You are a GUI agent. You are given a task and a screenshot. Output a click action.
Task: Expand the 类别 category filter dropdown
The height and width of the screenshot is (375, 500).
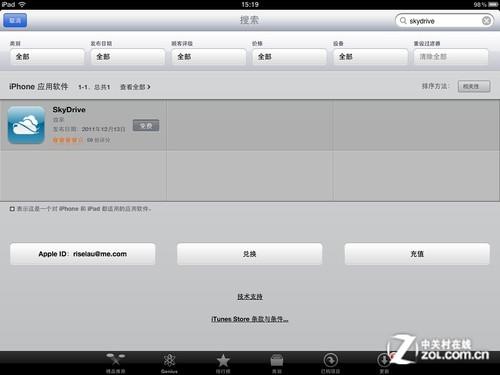pyautogui.click(x=47, y=57)
